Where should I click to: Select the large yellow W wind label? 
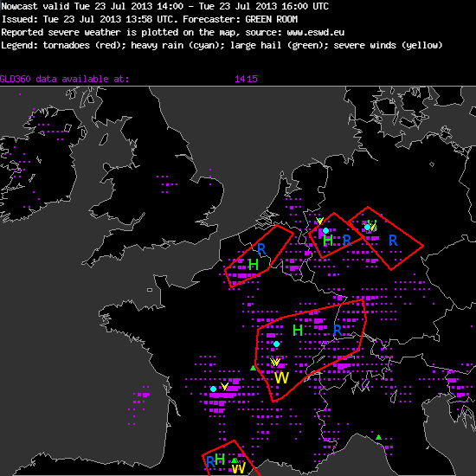281,378
